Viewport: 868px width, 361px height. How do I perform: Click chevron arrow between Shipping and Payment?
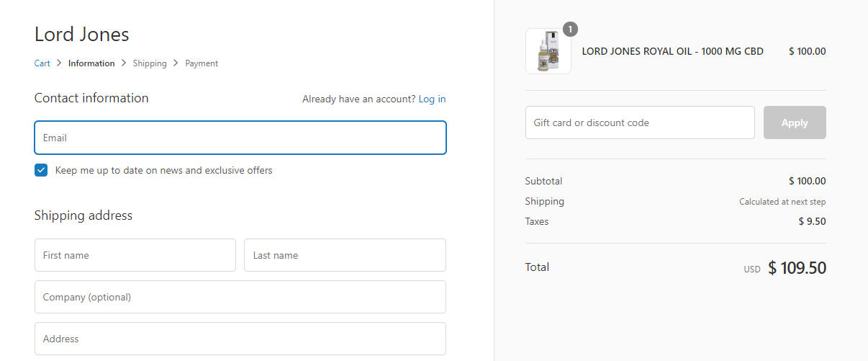[176, 63]
